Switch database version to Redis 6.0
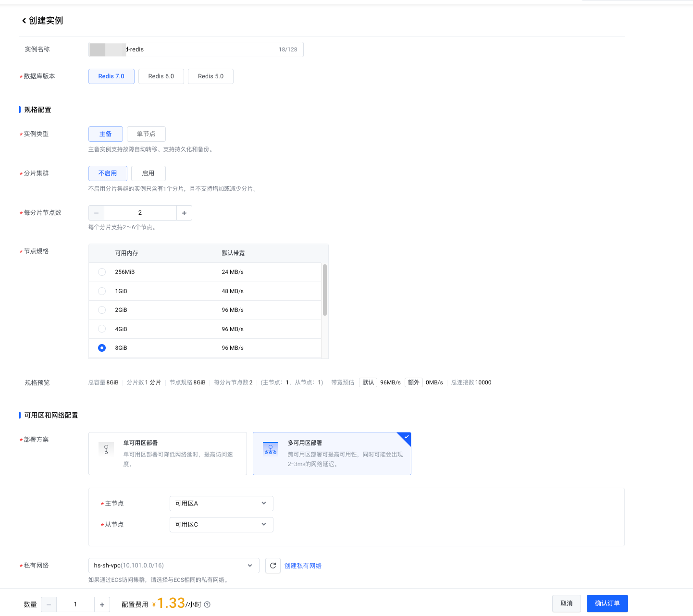 point(161,76)
